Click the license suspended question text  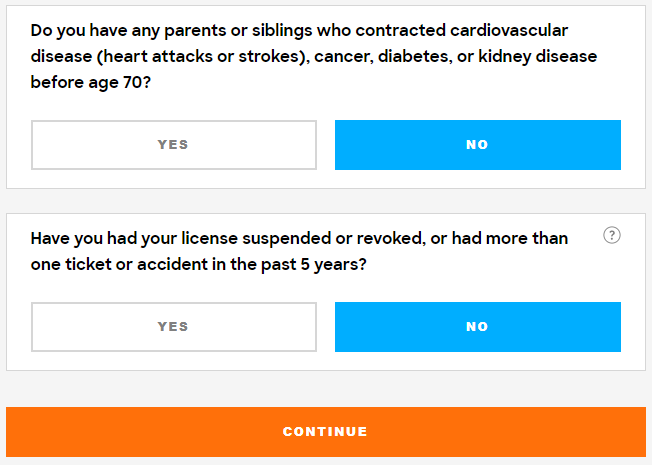pos(299,251)
